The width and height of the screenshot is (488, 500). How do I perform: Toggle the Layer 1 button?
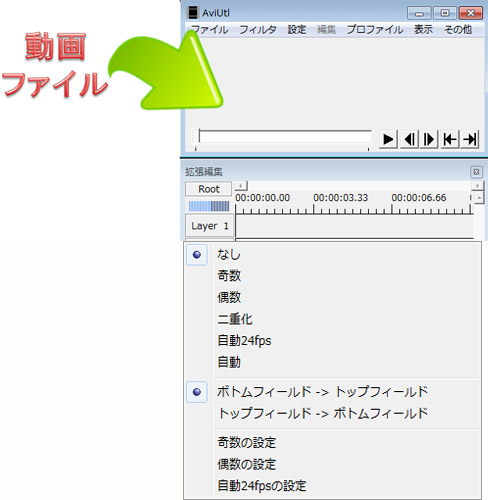pyautogui.click(x=210, y=226)
